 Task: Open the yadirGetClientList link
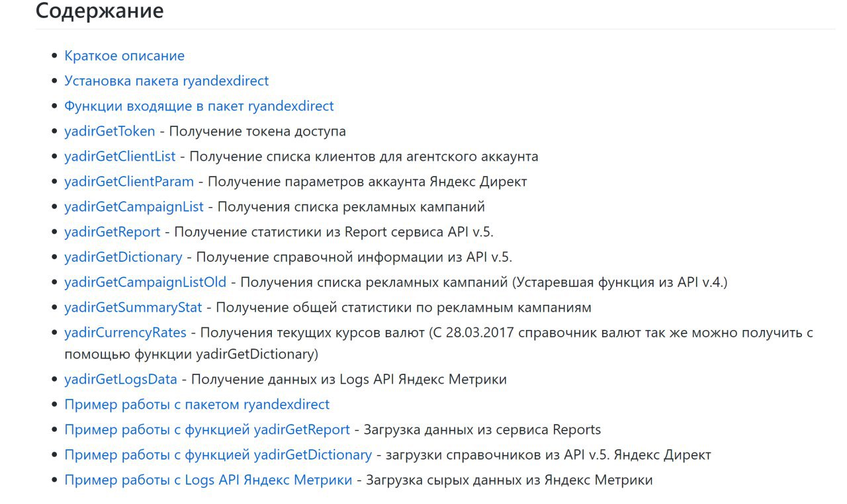point(120,156)
